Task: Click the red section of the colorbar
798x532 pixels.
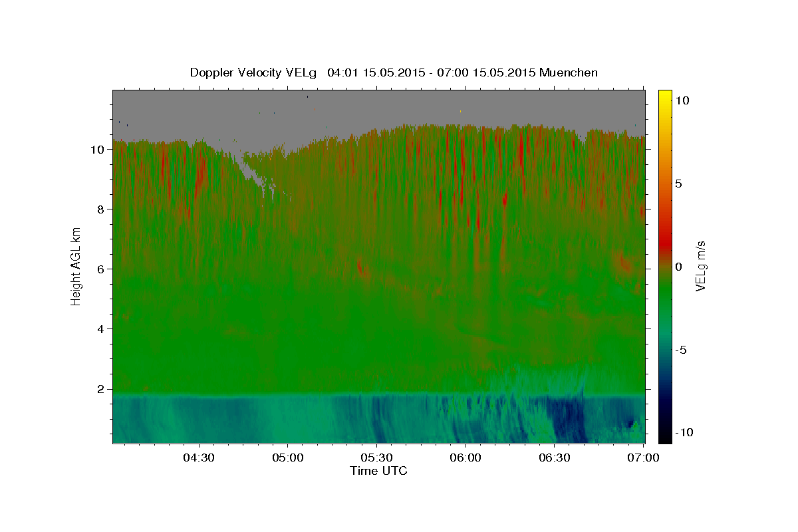Action: pos(664,243)
